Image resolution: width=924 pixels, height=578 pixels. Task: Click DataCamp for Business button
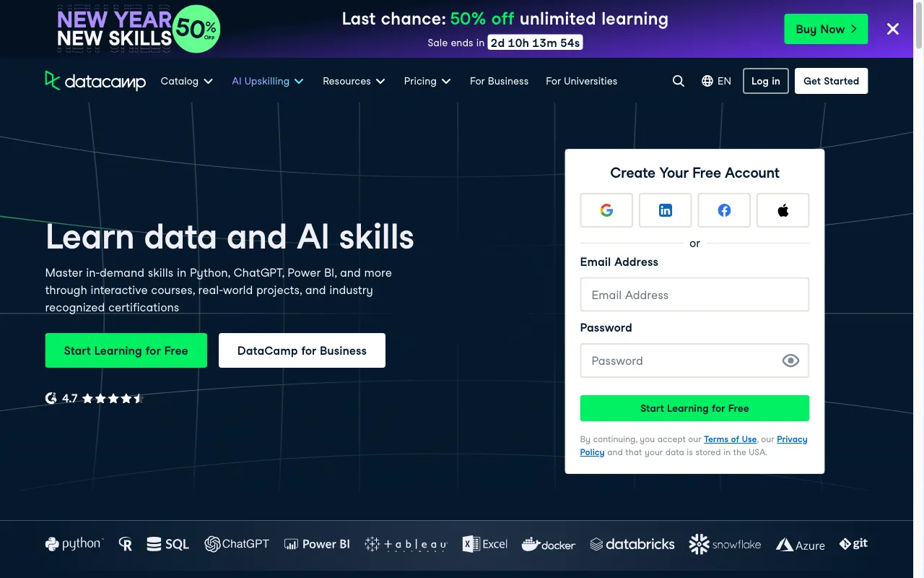coord(302,350)
